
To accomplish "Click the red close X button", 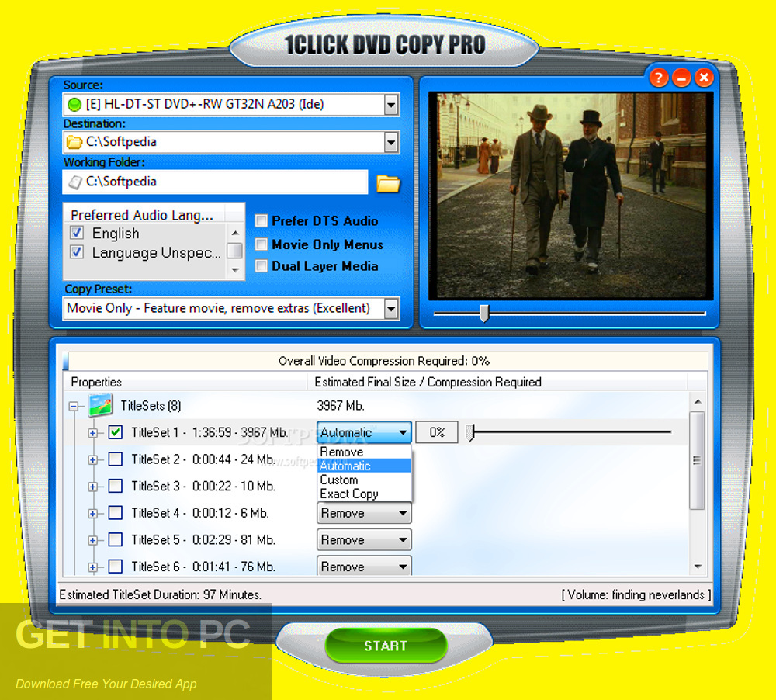I will pos(704,78).
